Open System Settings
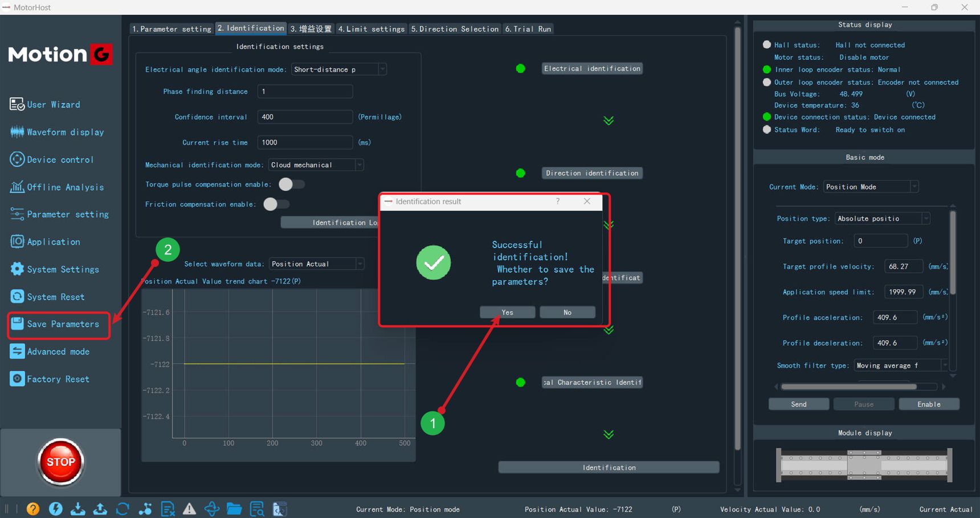The height and width of the screenshot is (518, 980). [55, 269]
